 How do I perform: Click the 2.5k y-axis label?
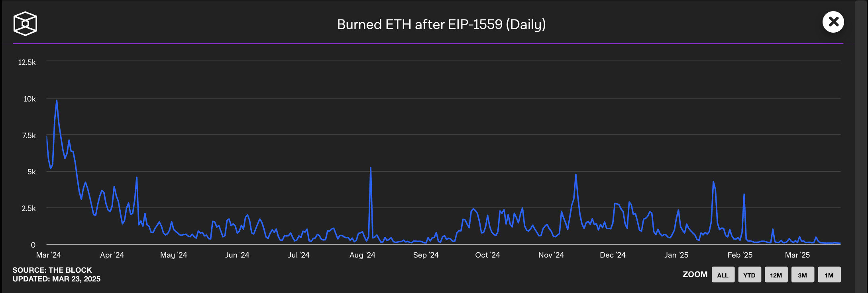click(29, 208)
